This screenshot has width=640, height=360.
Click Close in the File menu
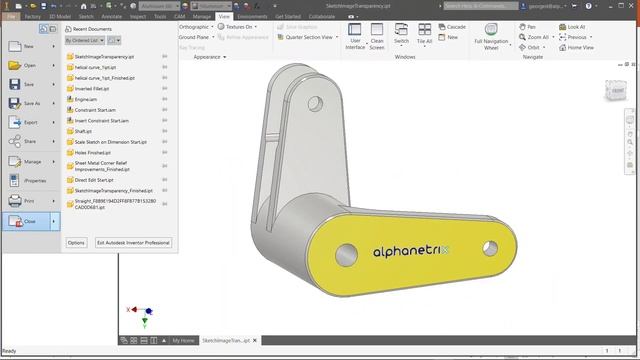click(27, 221)
